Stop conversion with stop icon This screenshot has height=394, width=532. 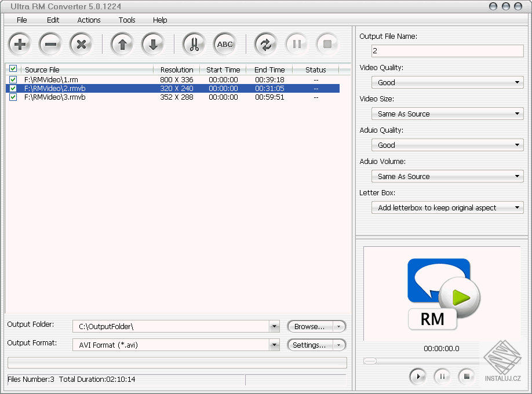click(327, 43)
